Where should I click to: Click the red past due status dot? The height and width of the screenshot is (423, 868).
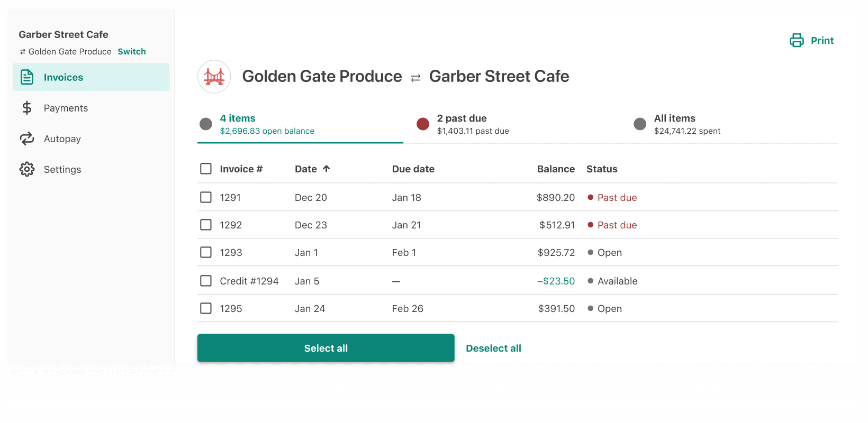pyautogui.click(x=590, y=197)
